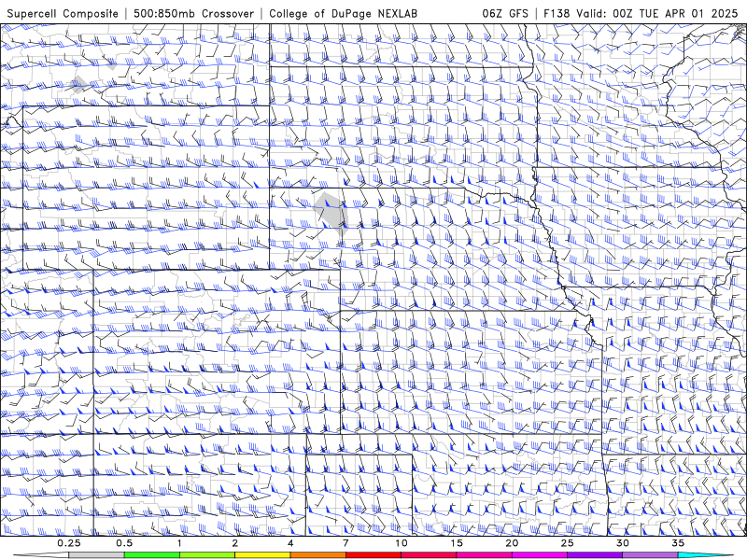747x560 pixels.
Task: Click legend value "2"
Action: pyautogui.click(x=235, y=543)
